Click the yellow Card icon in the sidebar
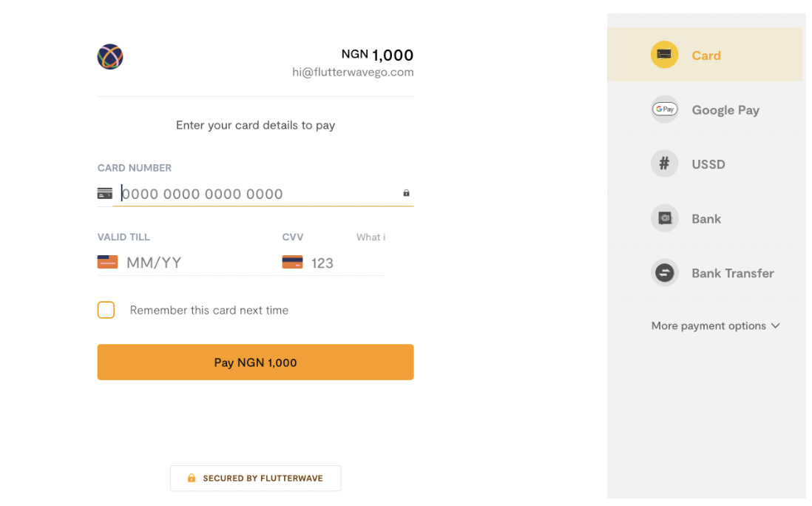The width and height of the screenshot is (812, 506). (664, 55)
